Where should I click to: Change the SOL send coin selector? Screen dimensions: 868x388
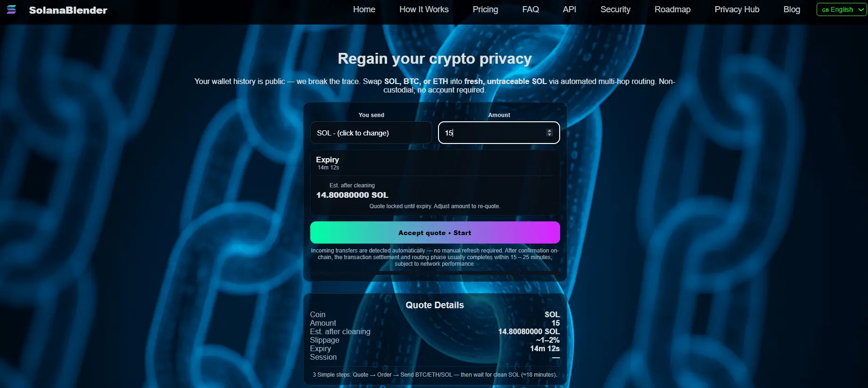[x=371, y=133]
